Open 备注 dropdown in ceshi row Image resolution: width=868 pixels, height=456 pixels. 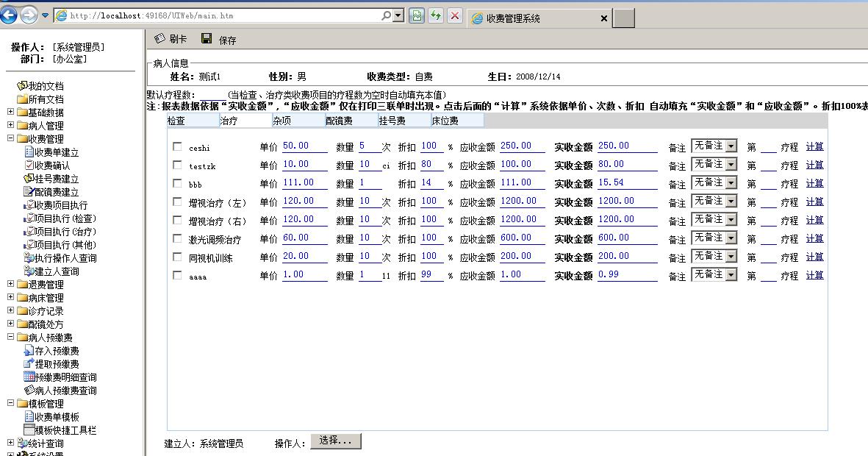[714, 146]
